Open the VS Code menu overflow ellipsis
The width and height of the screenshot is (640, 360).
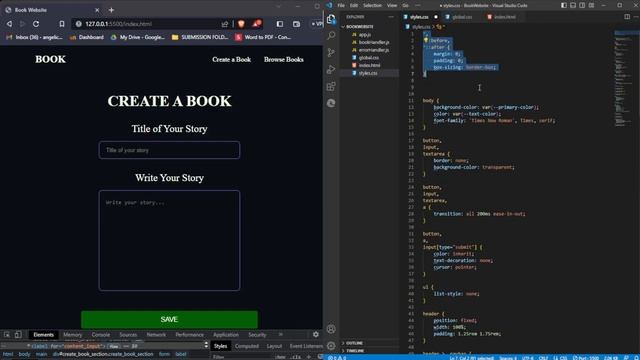[x=418, y=5]
